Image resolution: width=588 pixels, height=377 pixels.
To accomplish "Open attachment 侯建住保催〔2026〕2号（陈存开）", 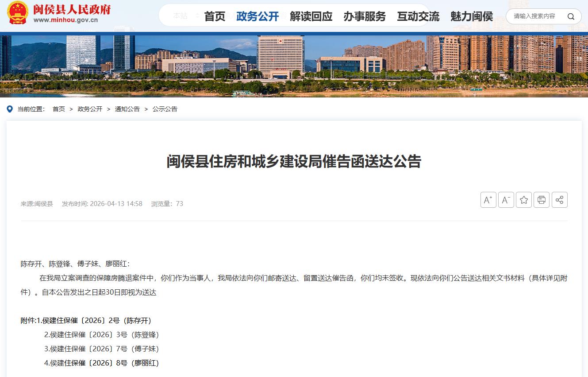I will [x=94, y=320].
